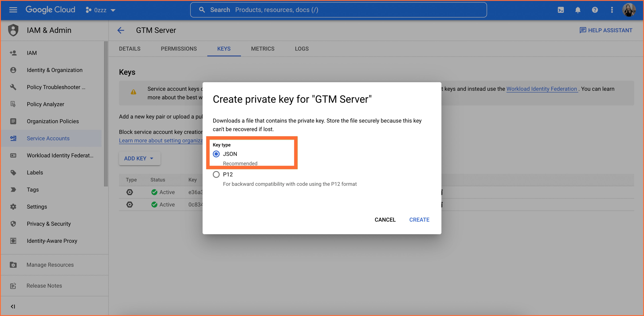Collapse the side navigation panel
The width and height of the screenshot is (644, 316).
13,306
